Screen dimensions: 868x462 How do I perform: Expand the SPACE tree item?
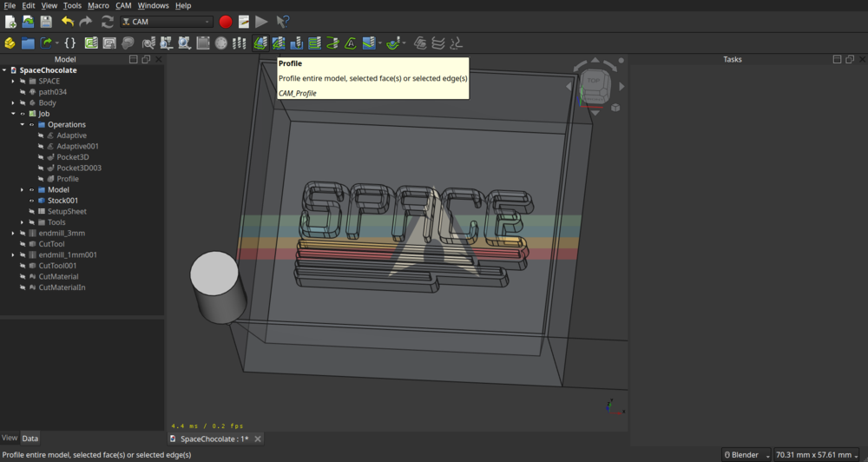[13, 81]
